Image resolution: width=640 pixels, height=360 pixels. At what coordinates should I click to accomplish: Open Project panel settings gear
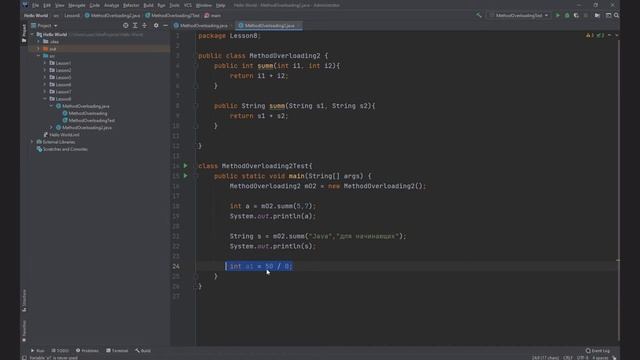click(156, 25)
